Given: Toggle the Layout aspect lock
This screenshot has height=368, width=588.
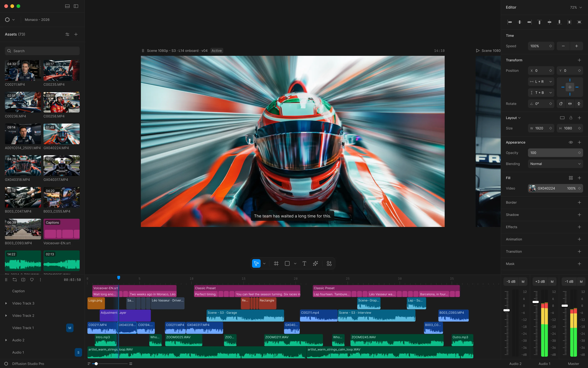Looking at the screenshot, I should (x=571, y=118).
